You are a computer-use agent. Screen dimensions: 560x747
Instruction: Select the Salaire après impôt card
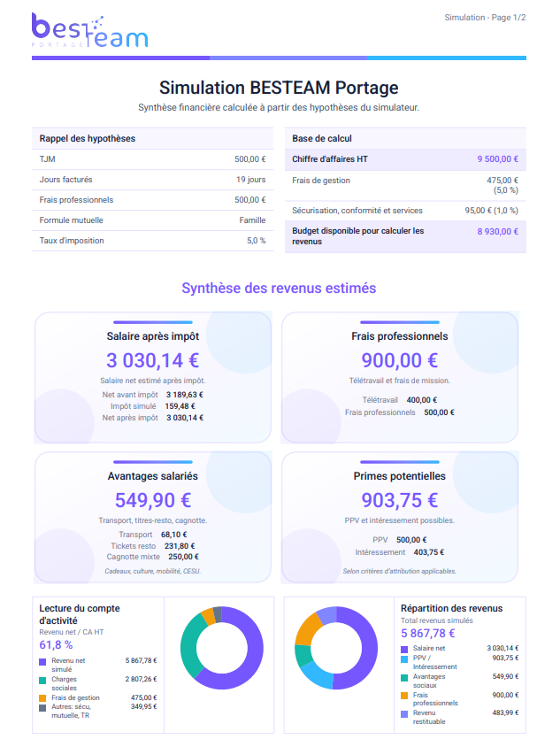point(153,377)
